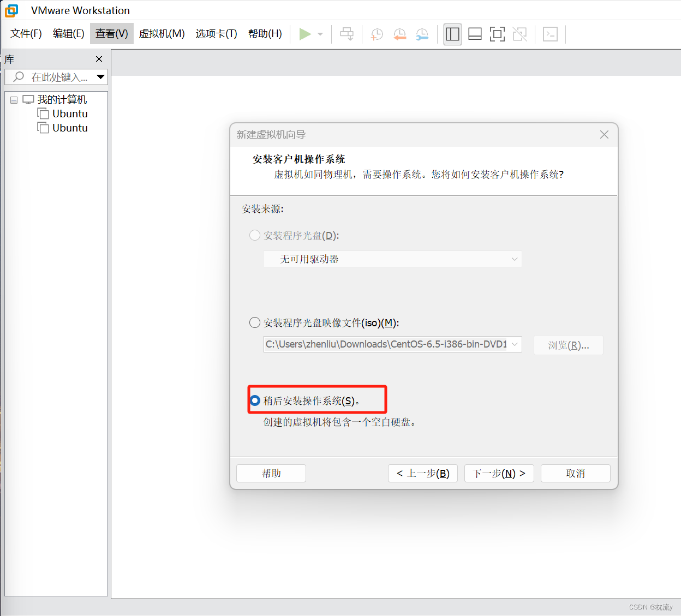Click the ISO file path combo box
Image resolution: width=681 pixels, height=616 pixels.
(392, 344)
